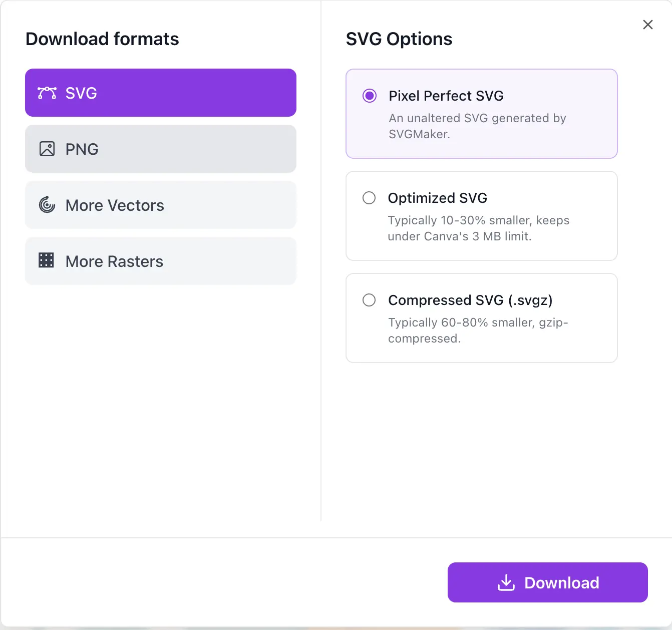Open the More Vectors format options
The width and height of the screenshot is (672, 630).
(160, 205)
